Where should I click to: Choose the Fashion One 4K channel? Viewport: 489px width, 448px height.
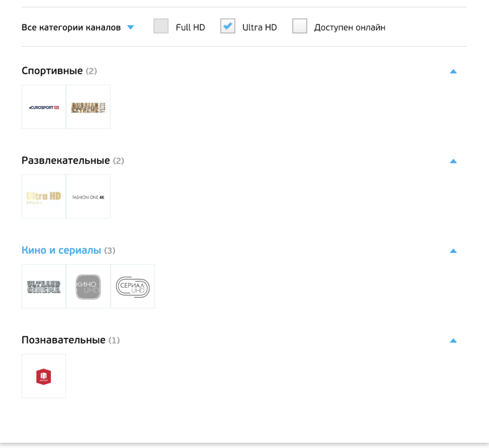[x=88, y=197]
